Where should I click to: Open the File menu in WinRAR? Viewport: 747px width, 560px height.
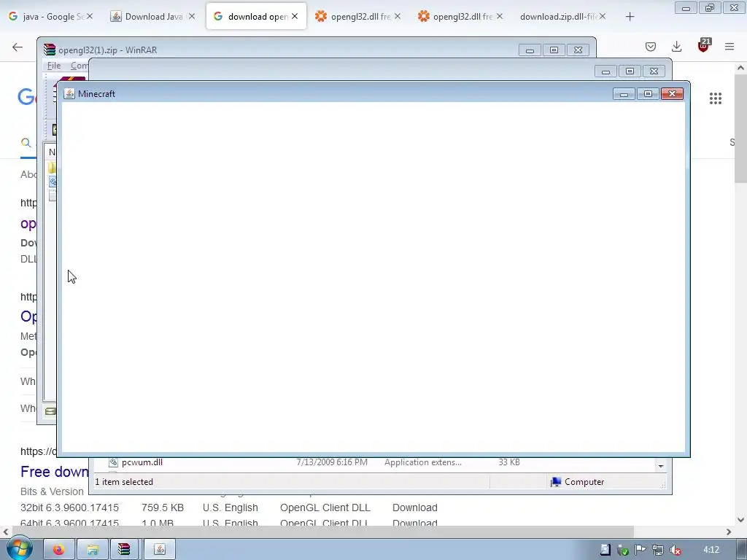pos(54,66)
